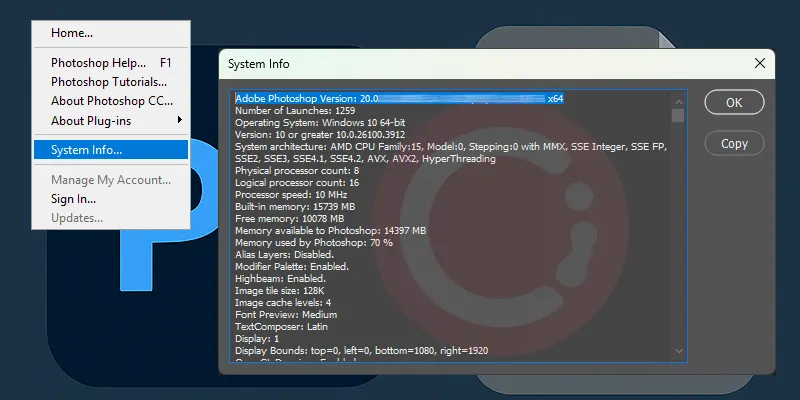Click Built-in memory: 15739 MB line
This screenshot has width=800, height=400.
click(x=295, y=207)
